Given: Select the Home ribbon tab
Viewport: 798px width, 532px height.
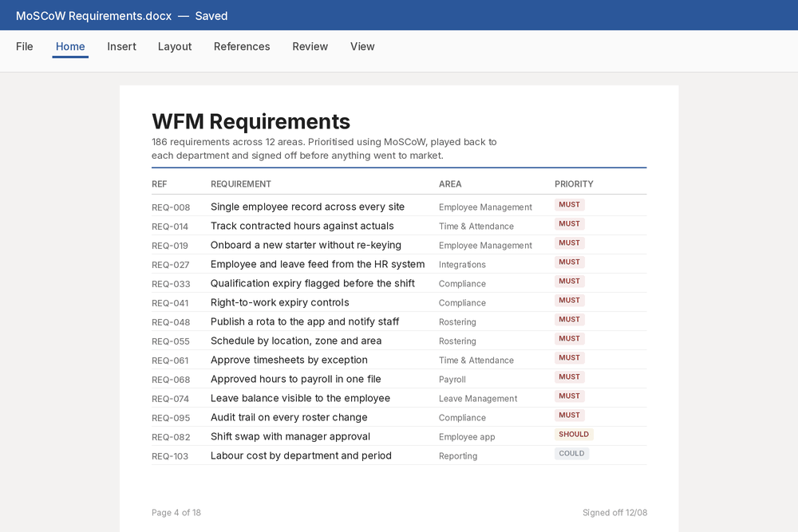Looking at the screenshot, I should [x=70, y=46].
